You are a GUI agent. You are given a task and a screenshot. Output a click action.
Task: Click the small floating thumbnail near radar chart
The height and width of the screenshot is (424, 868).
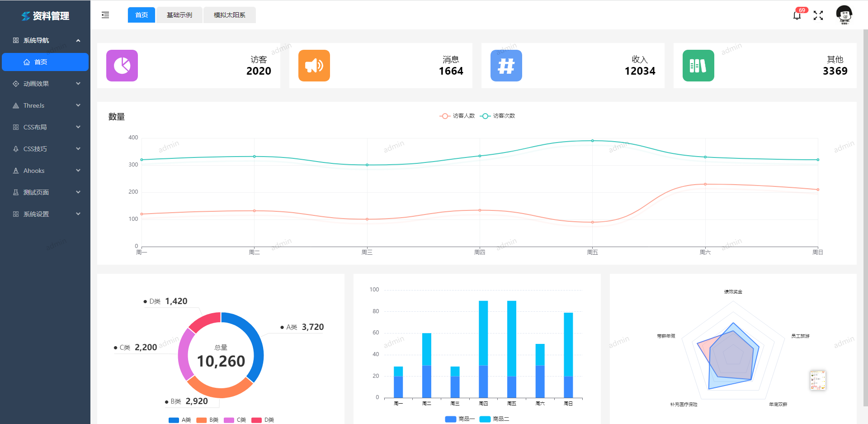[818, 380]
